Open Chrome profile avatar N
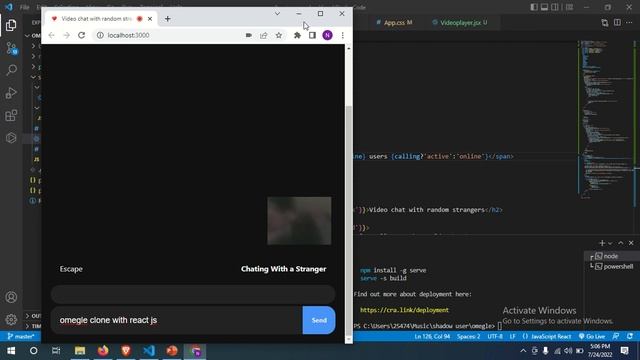640x360 pixels. point(327,36)
